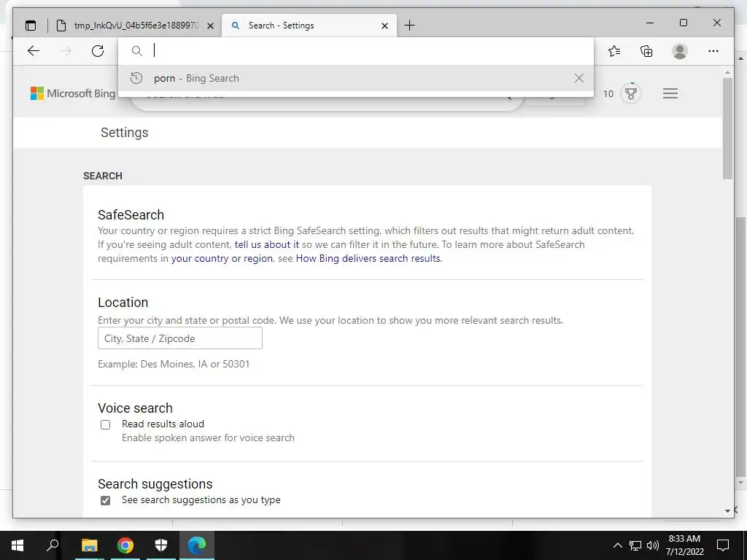Click the Settings page heading
Viewport: 747px width, 560px height.
(124, 133)
